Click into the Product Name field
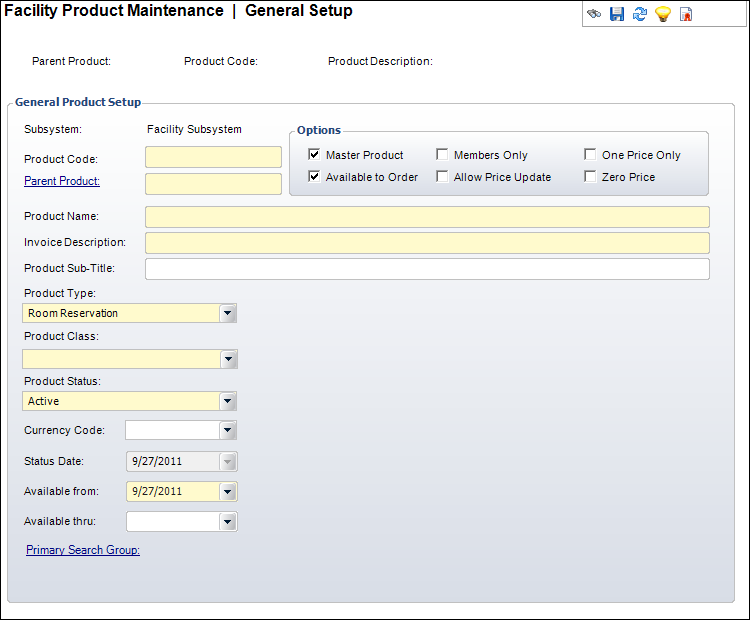The height and width of the screenshot is (620, 750). [427, 217]
